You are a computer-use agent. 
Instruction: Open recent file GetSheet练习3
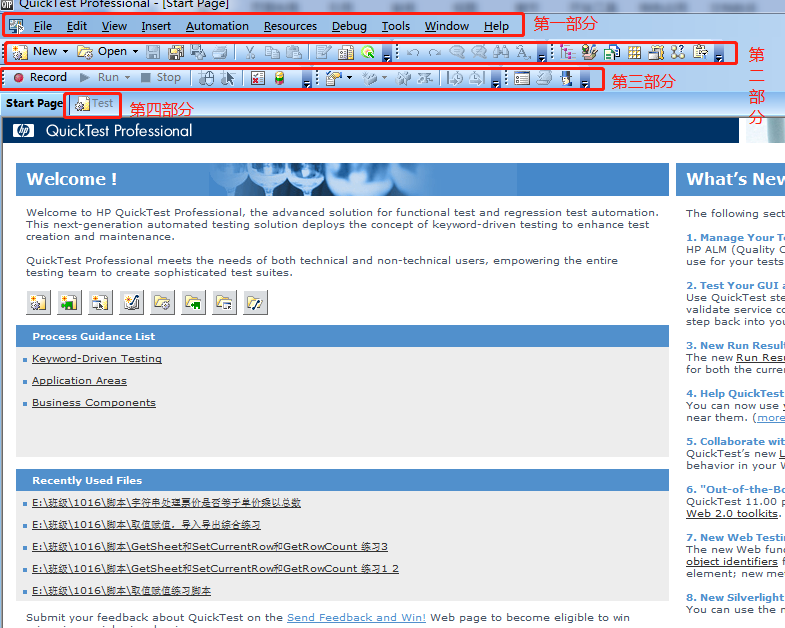point(210,547)
